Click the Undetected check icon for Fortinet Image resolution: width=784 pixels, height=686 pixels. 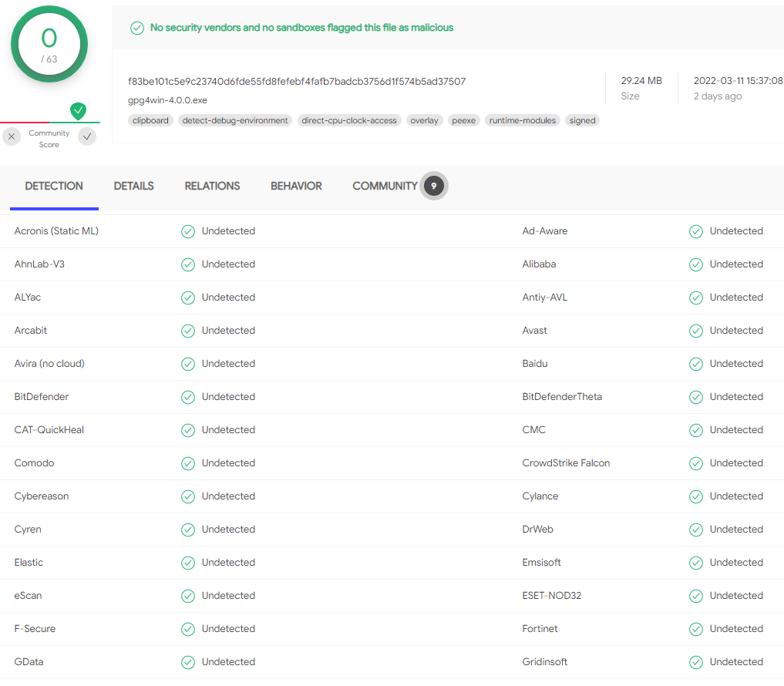point(696,629)
